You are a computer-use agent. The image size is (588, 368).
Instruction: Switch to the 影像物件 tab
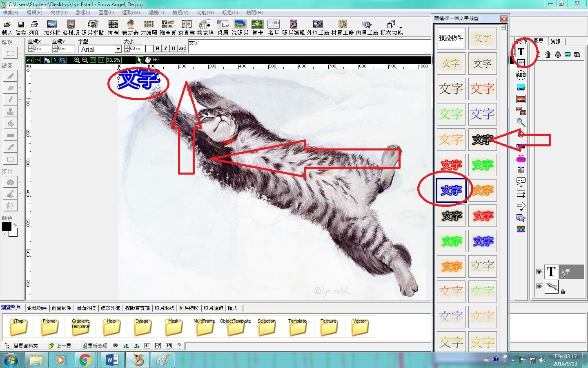click(37, 308)
